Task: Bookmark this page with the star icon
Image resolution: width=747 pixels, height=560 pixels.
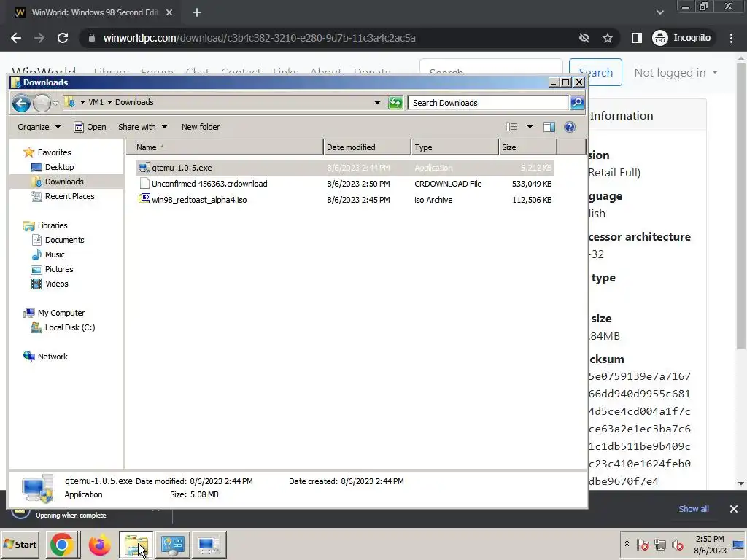Action: coord(607,38)
